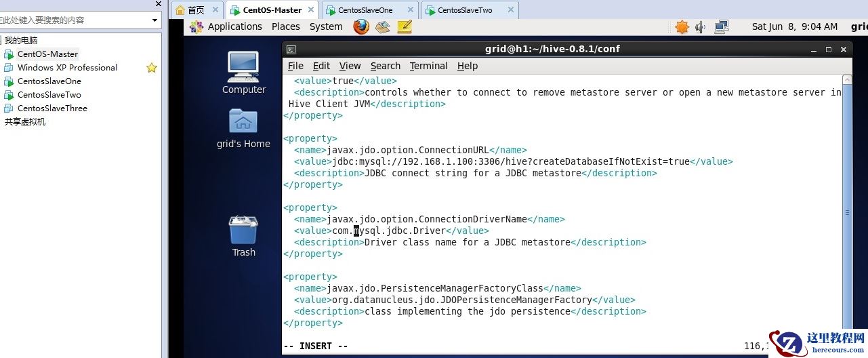This screenshot has height=358, width=868.
Task: Click the terminal window menu icon in the title bar
Action: [x=291, y=49]
